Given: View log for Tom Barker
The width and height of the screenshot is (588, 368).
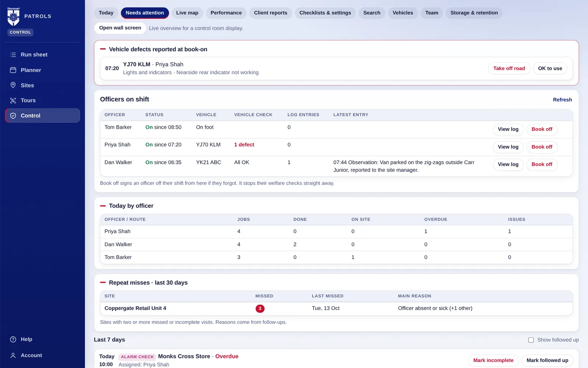Looking at the screenshot, I should pos(508,129).
